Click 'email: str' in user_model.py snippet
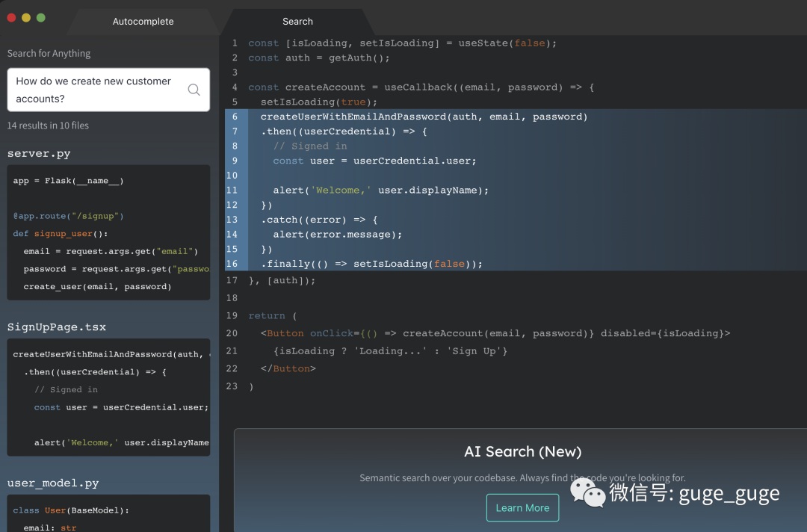This screenshot has width=807, height=532. [x=50, y=528]
